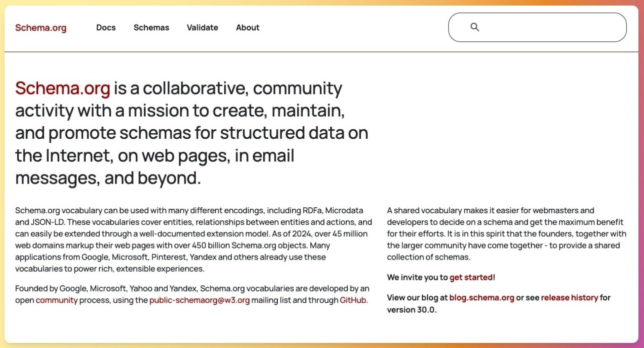View the release history link

point(569,297)
